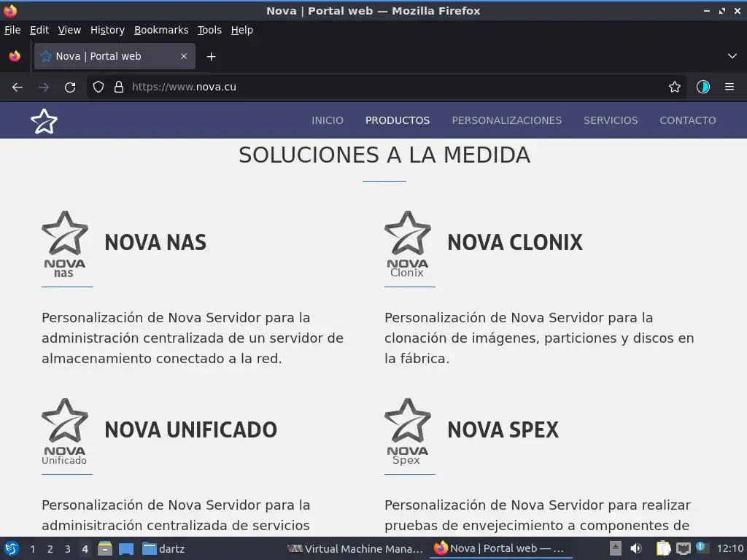747x560 pixels.
Task: Click the NOVA SPEX heading
Action: point(503,430)
